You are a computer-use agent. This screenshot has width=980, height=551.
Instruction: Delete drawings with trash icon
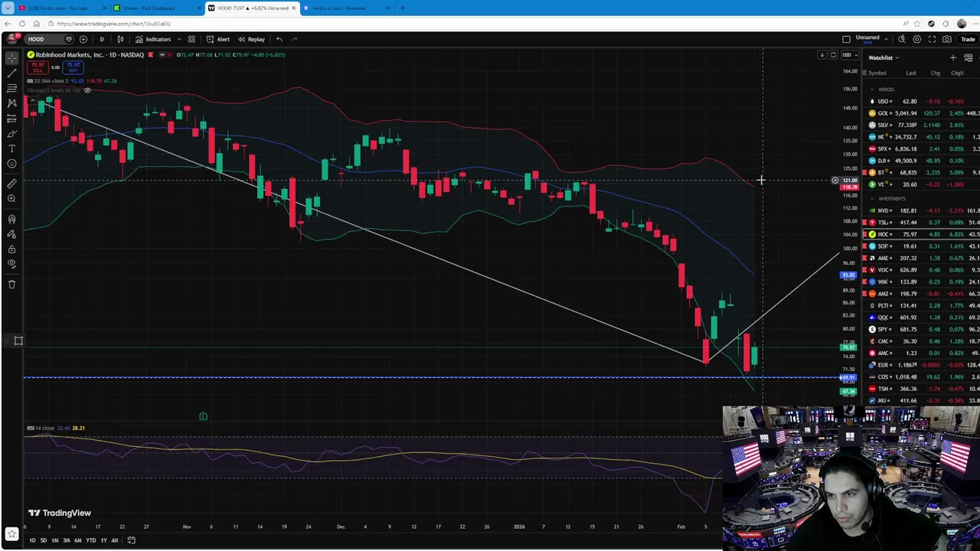pyautogui.click(x=11, y=284)
